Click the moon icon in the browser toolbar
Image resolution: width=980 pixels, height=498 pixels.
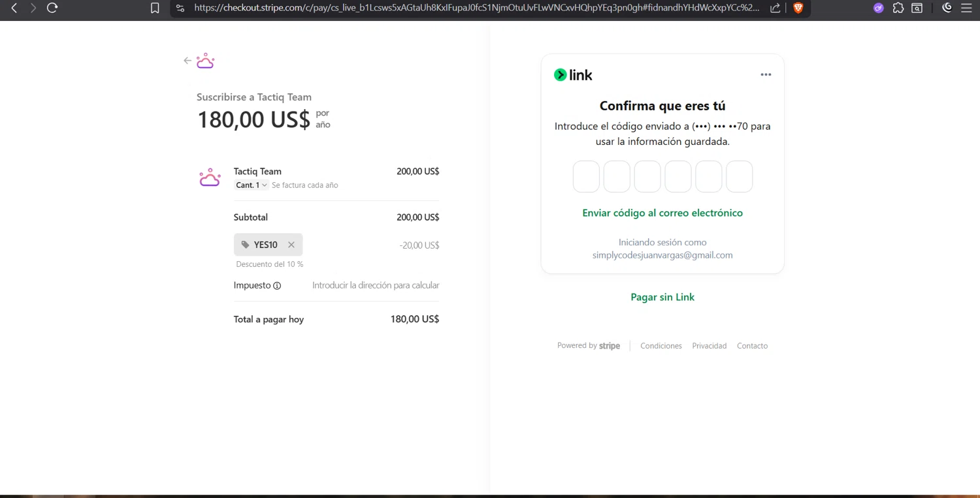(947, 8)
